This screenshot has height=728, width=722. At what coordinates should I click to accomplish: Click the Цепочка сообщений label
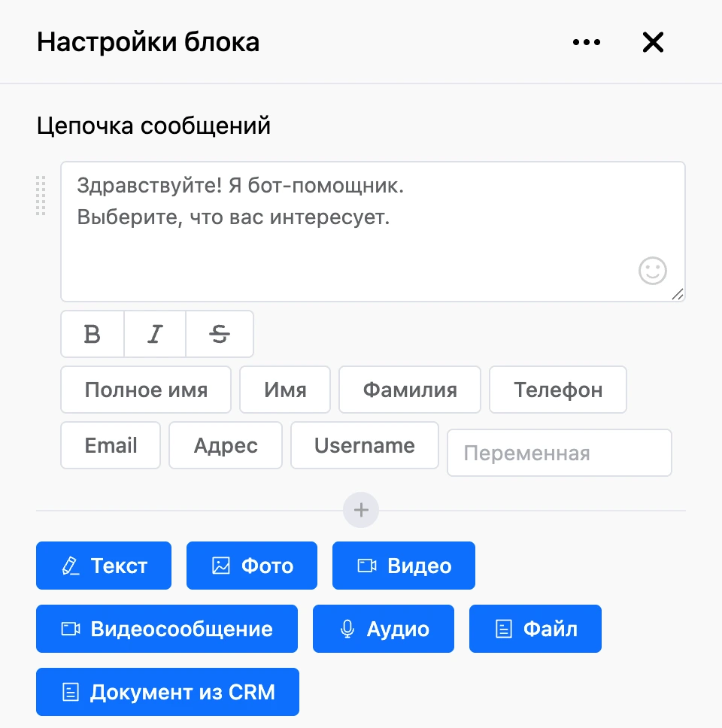[153, 126]
